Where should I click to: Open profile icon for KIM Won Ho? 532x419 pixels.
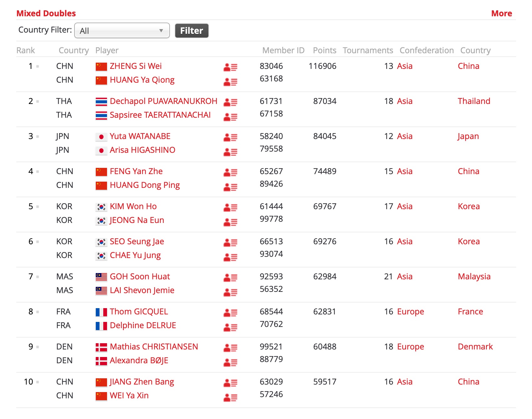click(230, 207)
